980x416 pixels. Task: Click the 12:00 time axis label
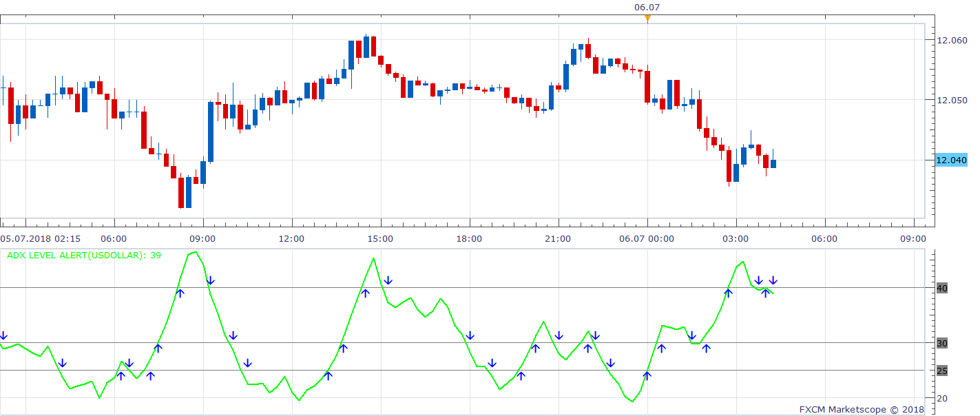291,239
